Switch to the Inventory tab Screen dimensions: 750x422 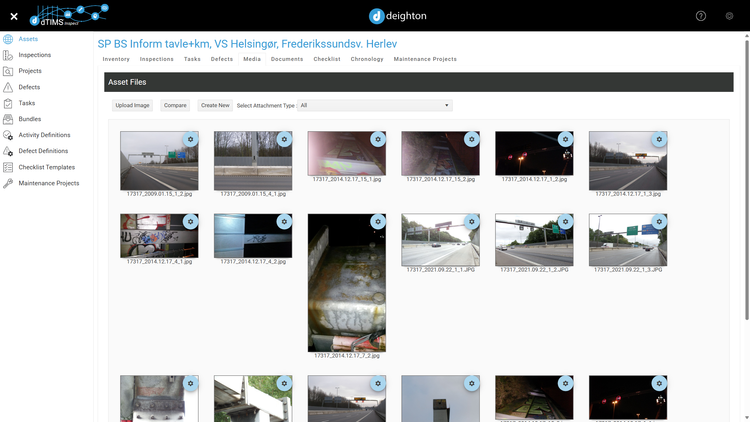(x=116, y=59)
